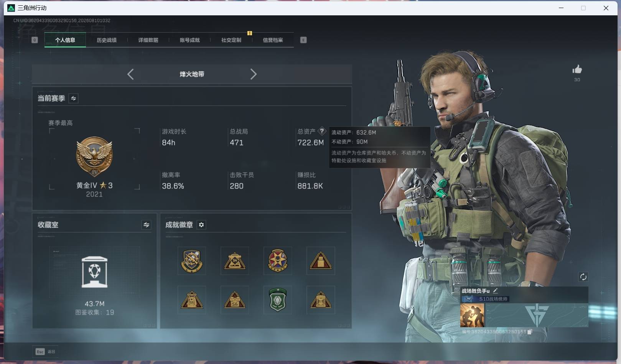This screenshot has width=621, height=364.
Task: Click the collection room display case icon
Action: coord(94,272)
